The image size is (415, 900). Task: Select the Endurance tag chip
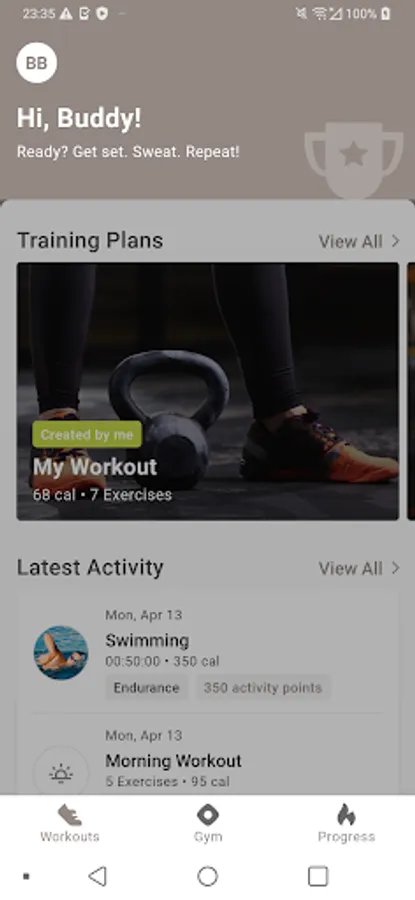pos(146,688)
